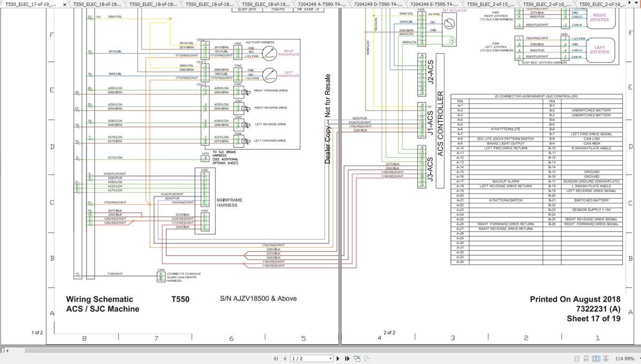Open the 7204249 E-T595-T4 tab

435,4
